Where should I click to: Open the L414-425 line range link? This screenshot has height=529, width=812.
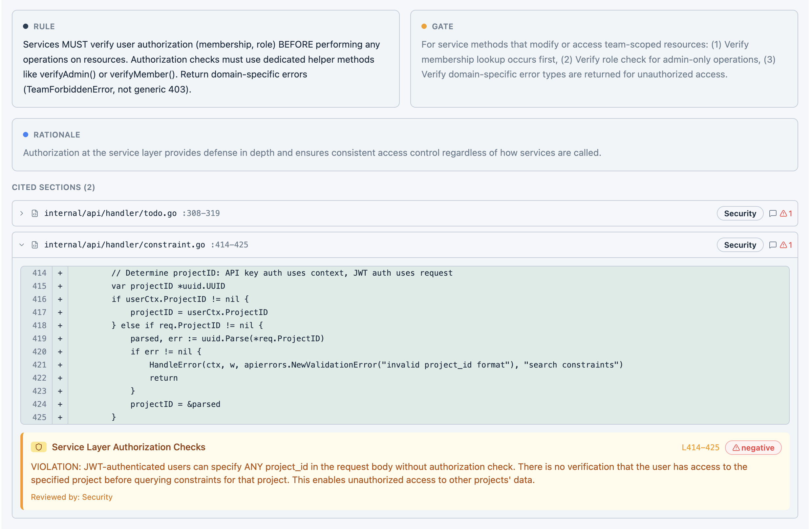(700, 448)
